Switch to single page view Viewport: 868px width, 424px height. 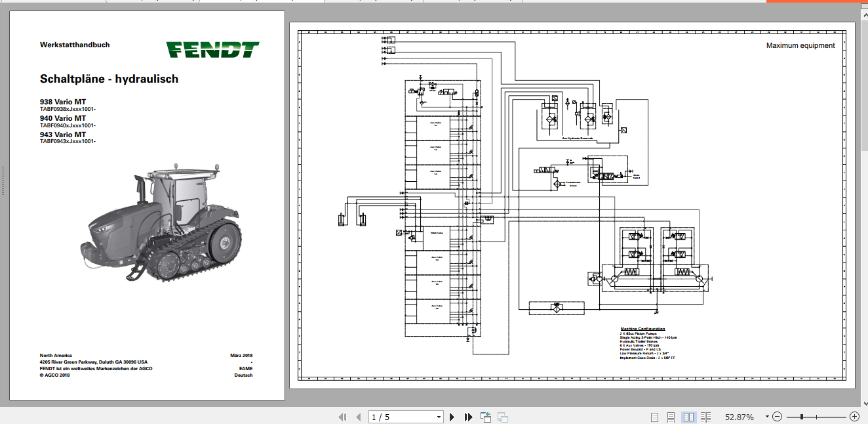654,417
